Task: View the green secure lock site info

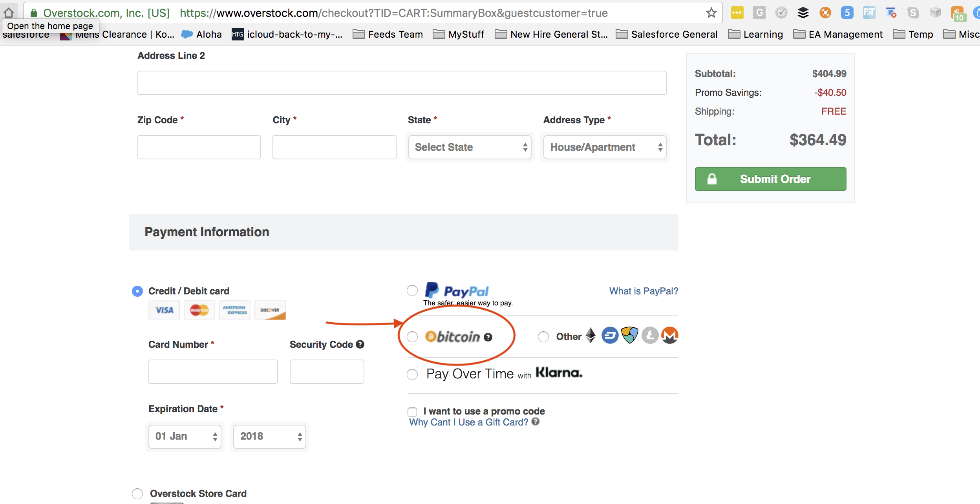Action: pyautogui.click(x=34, y=13)
